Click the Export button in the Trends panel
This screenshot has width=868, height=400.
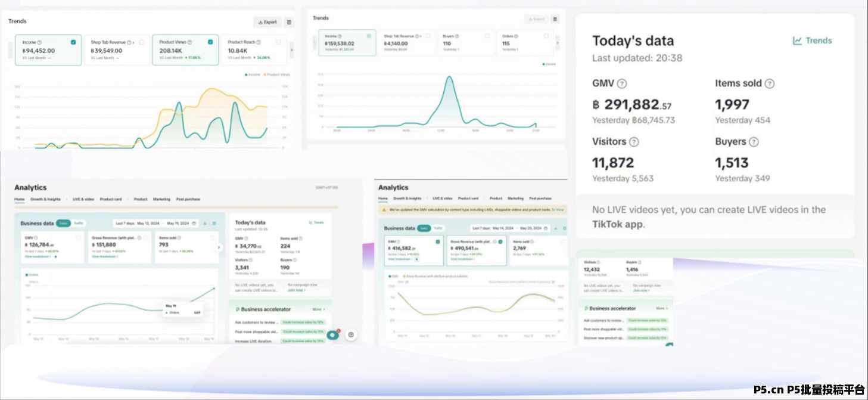coord(267,22)
